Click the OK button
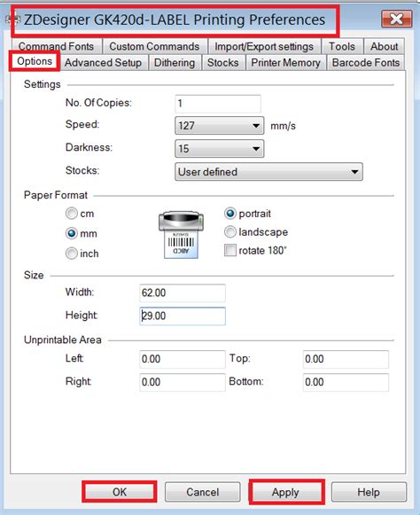 [120, 492]
